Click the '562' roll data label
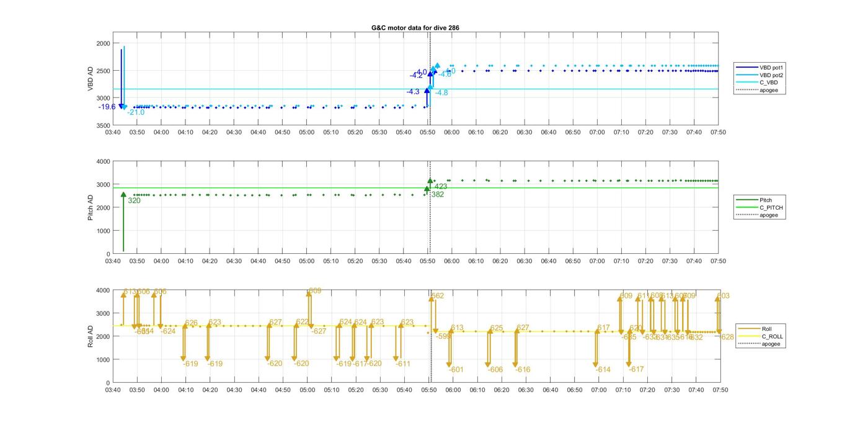Screen dimensions: 868x430 click(x=438, y=296)
